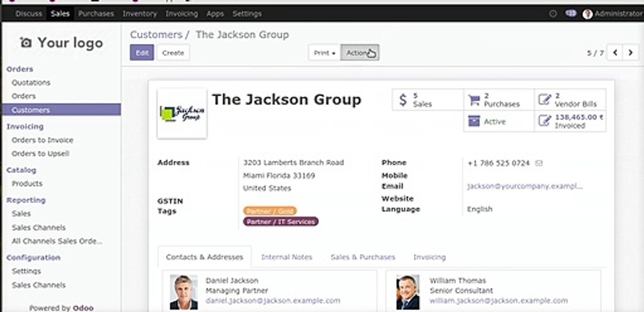The width and height of the screenshot is (644, 312).
Task: Open Products under Catalog
Action: [27, 183]
